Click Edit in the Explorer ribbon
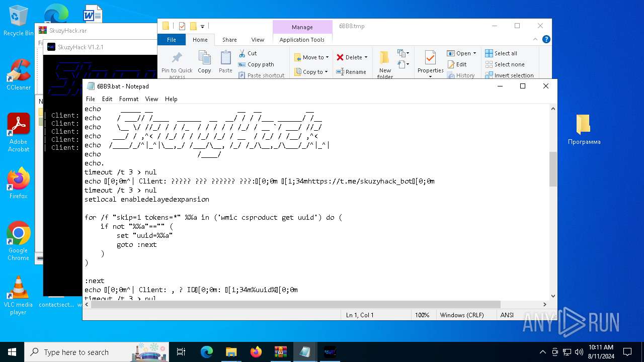 coord(457,64)
